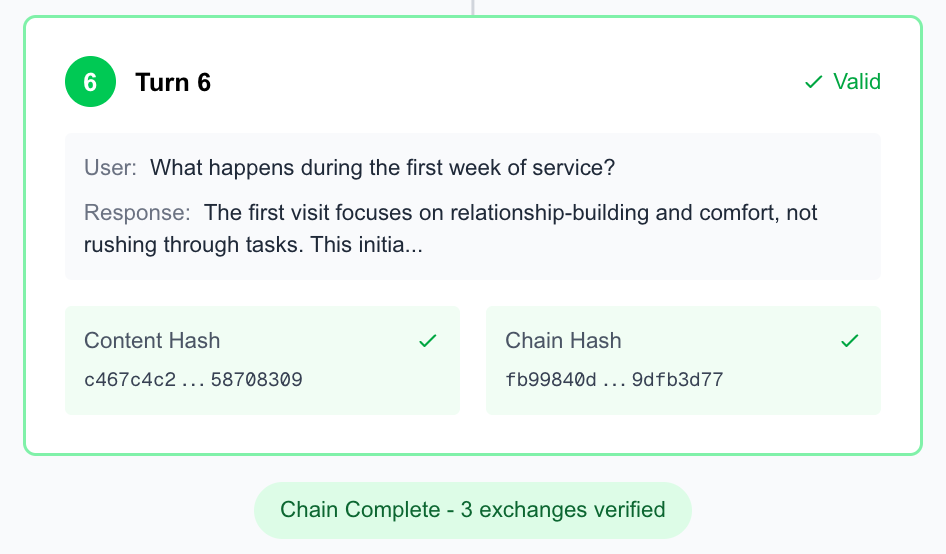The image size is (946, 554).
Task: Click the Response label
Action: (137, 213)
